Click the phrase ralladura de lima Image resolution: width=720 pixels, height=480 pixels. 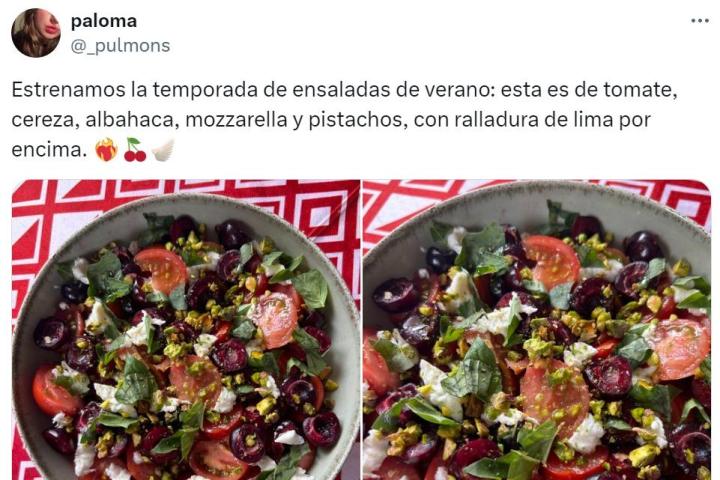tap(534, 120)
